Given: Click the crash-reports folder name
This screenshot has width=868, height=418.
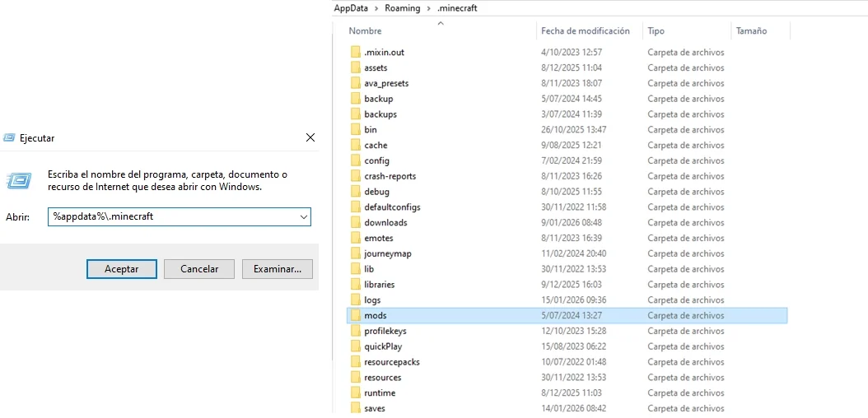Looking at the screenshot, I should click(x=390, y=176).
